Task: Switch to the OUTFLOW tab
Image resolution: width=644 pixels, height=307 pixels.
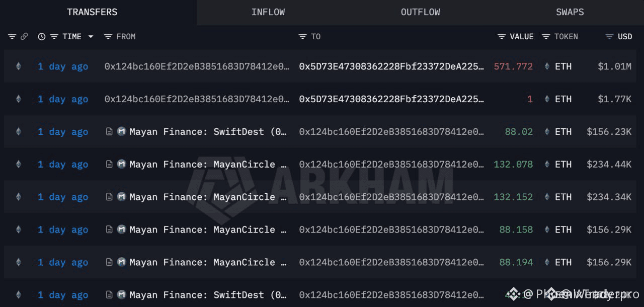Action: pos(420,12)
